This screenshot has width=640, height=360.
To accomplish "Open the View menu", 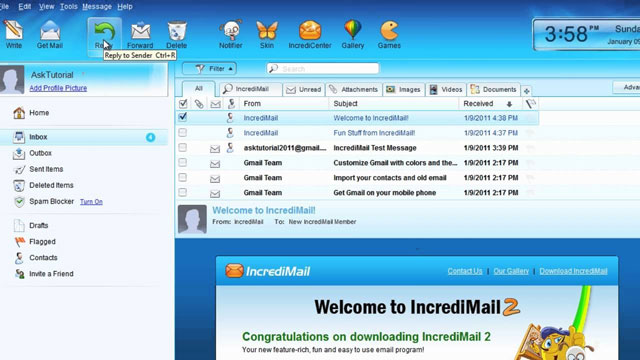I will click(46, 7).
